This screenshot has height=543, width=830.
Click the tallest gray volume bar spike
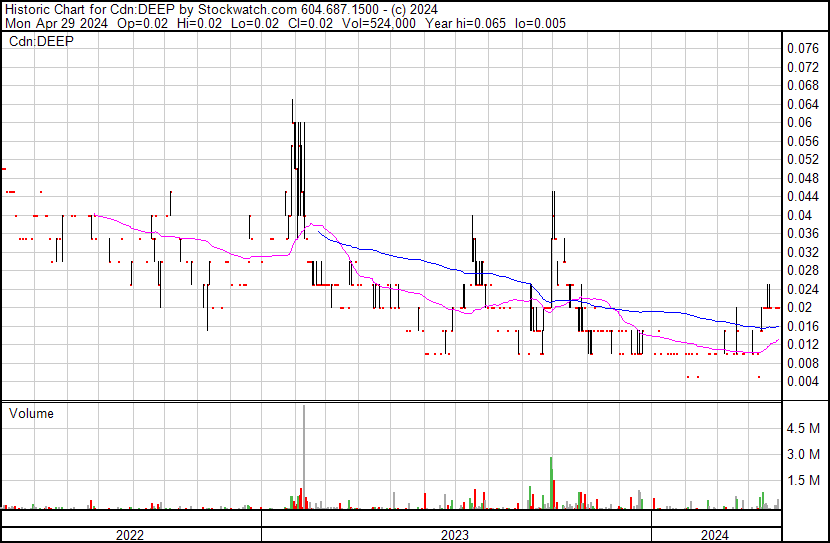click(x=304, y=457)
